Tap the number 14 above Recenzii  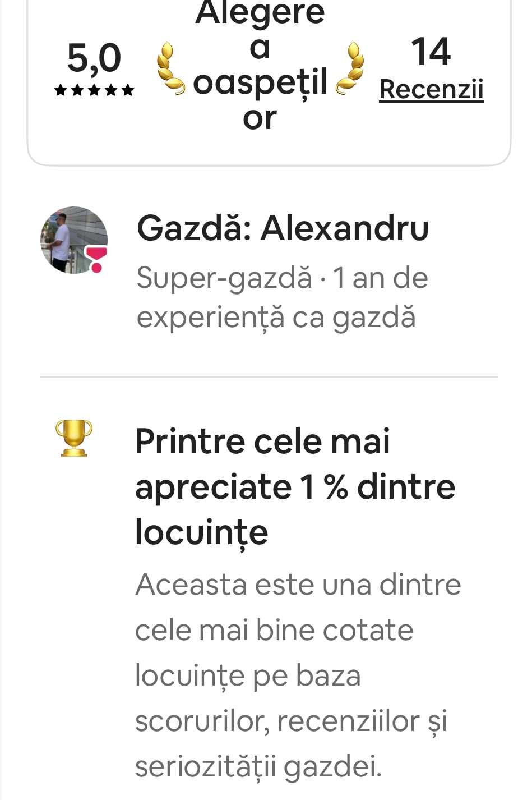click(x=431, y=52)
